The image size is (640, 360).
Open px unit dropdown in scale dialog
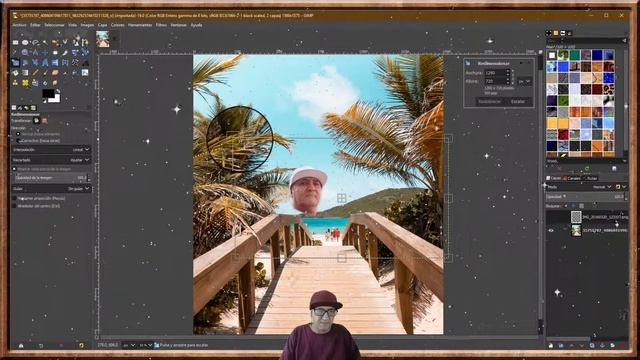525,82
